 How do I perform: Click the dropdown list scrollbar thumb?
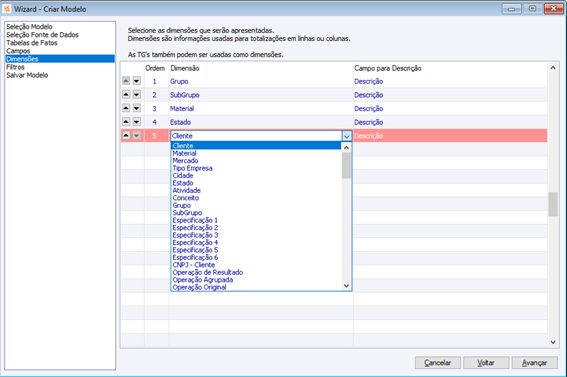pos(346,165)
